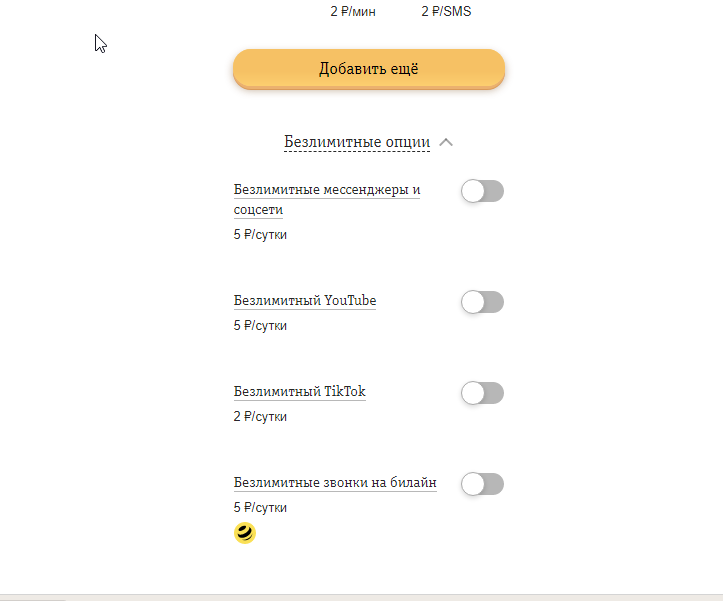Switch on Безлимитные звонки на билайн
The width and height of the screenshot is (723, 601).
click(482, 484)
